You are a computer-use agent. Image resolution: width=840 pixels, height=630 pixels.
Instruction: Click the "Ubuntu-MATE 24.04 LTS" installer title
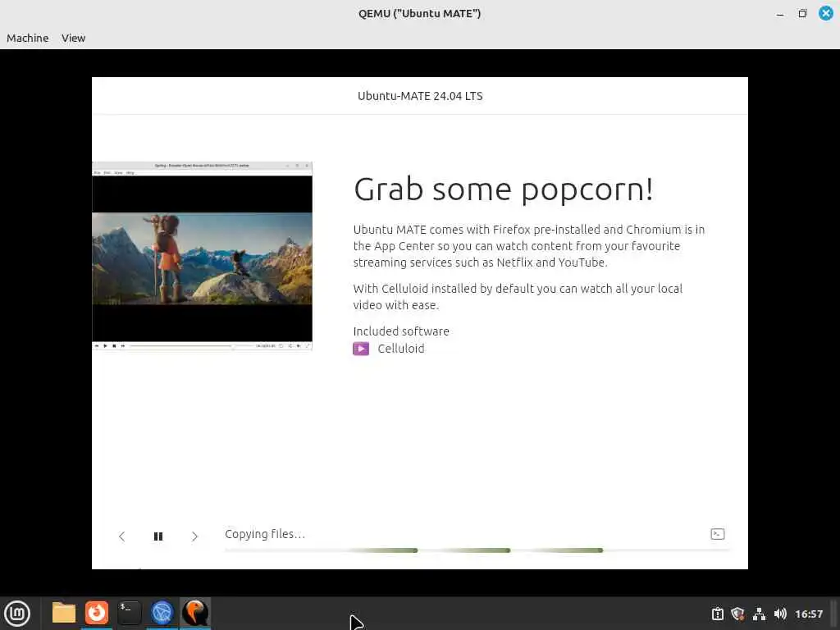tap(420, 96)
